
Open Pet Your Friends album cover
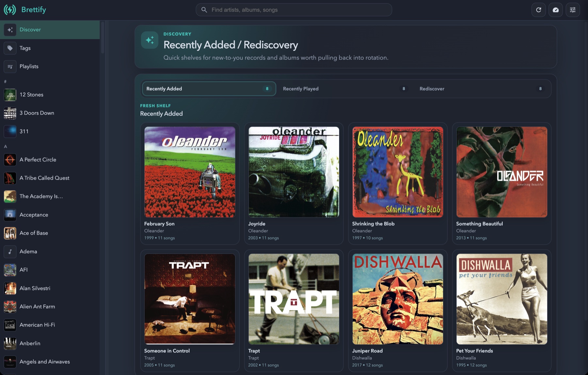(x=502, y=299)
